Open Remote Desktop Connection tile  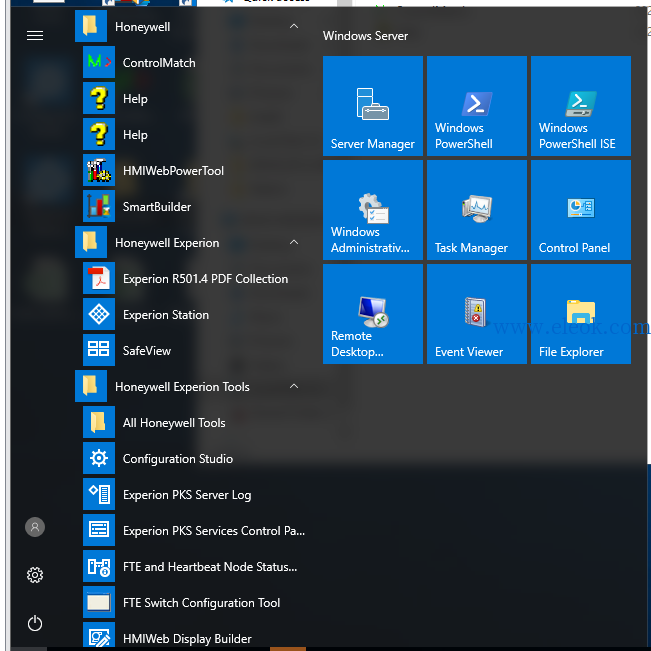(x=373, y=314)
